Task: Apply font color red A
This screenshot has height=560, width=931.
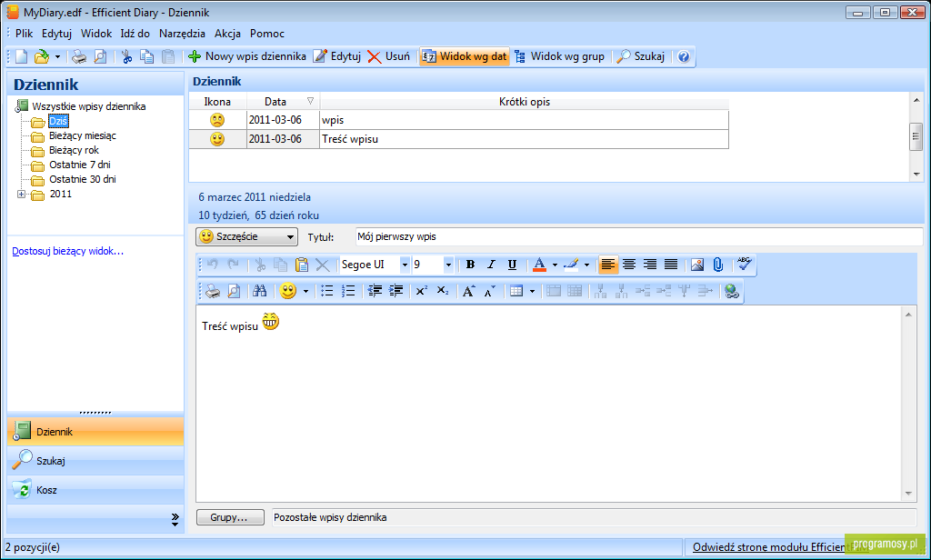Action: pyautogui.click(x=539, y=265)
